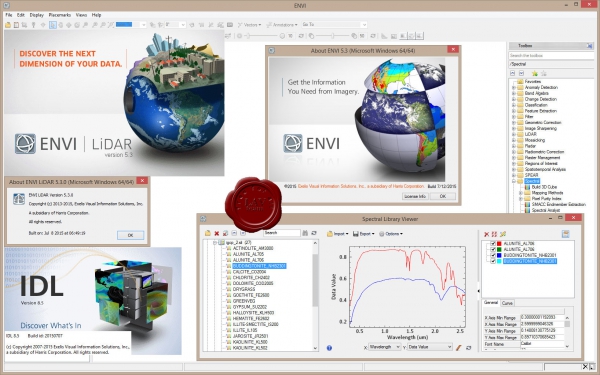Click the spectral library list vertical scrollbar

[x=315, y=295]
